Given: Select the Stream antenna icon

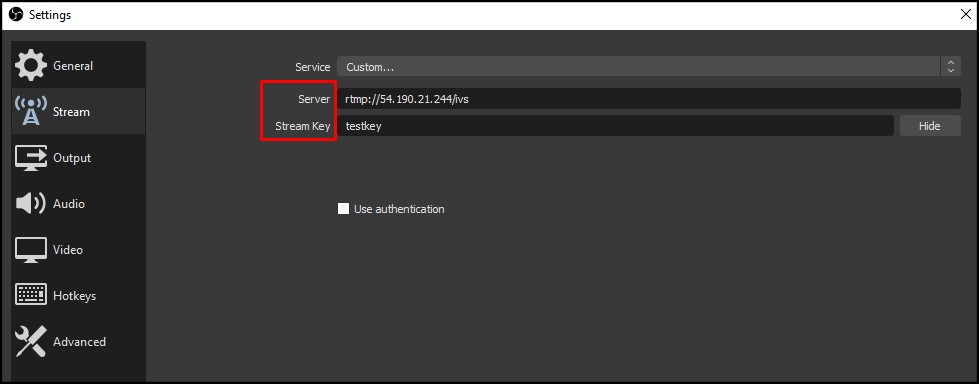Looking at the screenshot, I should click(x=30, y=111).
